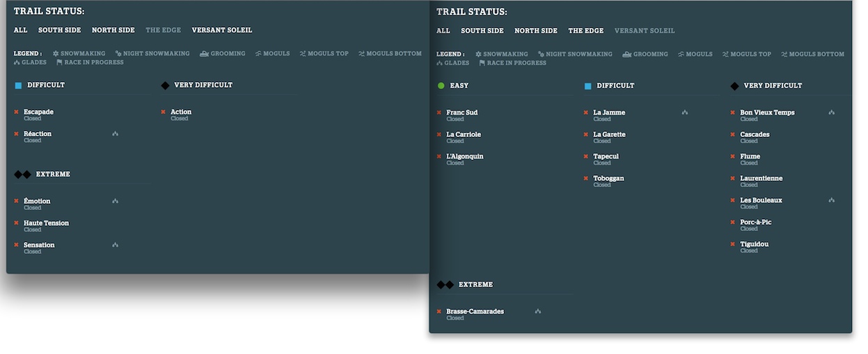
Task: Click the Tiguidou trail name
Action: [x=755, y=244]
